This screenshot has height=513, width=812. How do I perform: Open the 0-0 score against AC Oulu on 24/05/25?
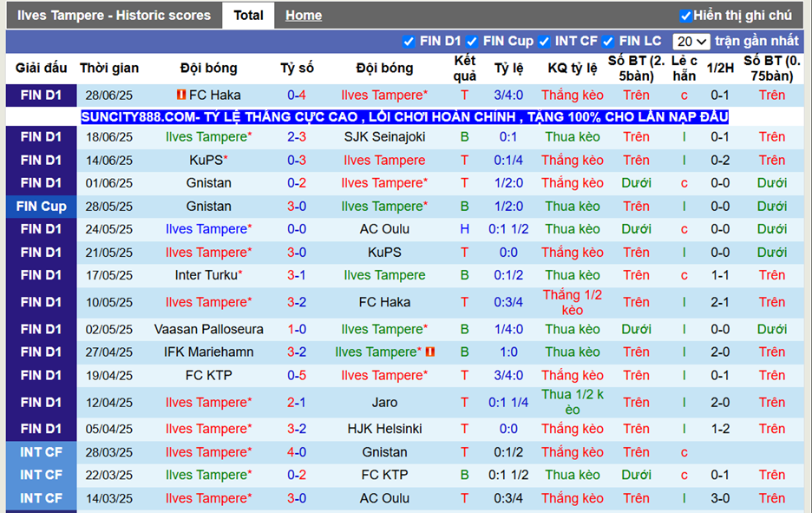(297, 229)
